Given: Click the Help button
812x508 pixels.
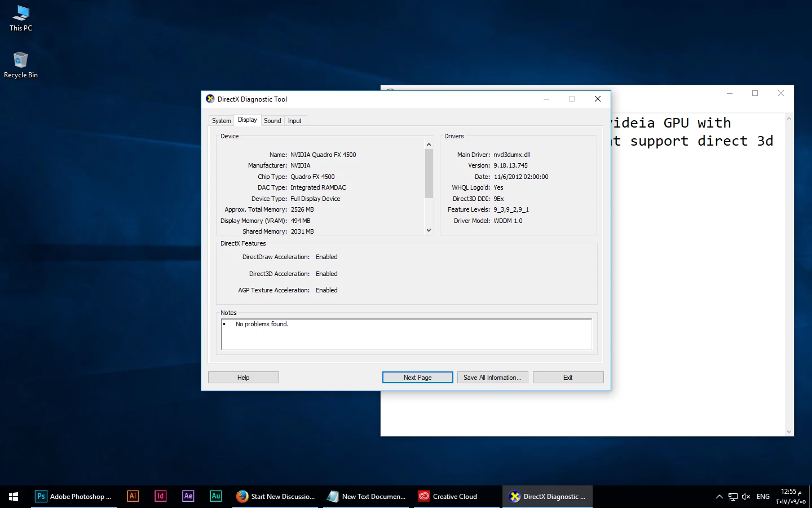Looking at the screenshot, I should (x=244, y=378).
